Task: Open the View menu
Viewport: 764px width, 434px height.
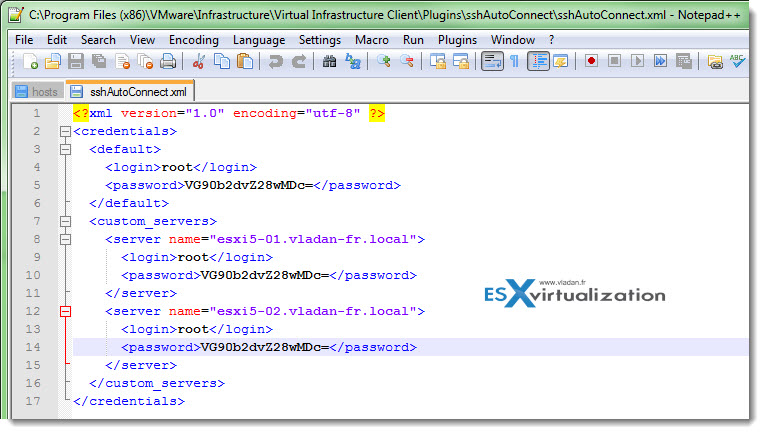Action: coord(142,40)
